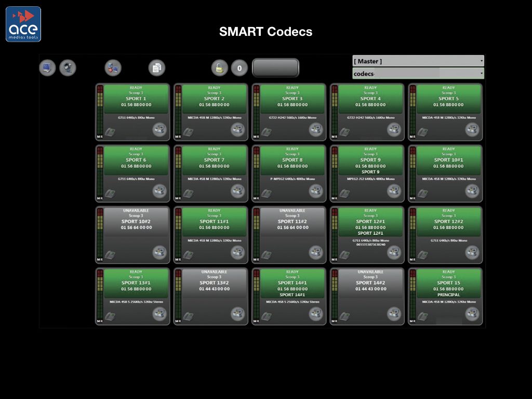This screenshot has width=532, height=399.
Task: Click the computer monitor icon in toolbar
Action: 47,68
